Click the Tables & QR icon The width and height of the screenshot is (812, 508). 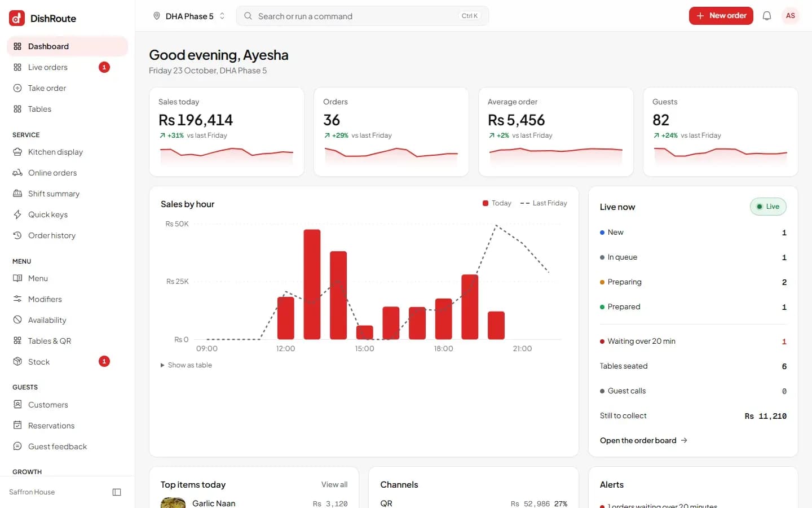pyautogui.click(x=17, y=341)
